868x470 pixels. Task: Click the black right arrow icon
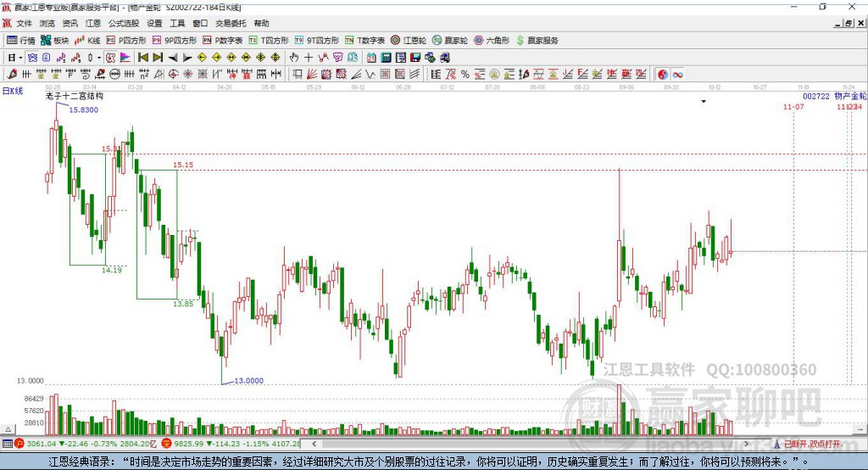pos(187,58)
